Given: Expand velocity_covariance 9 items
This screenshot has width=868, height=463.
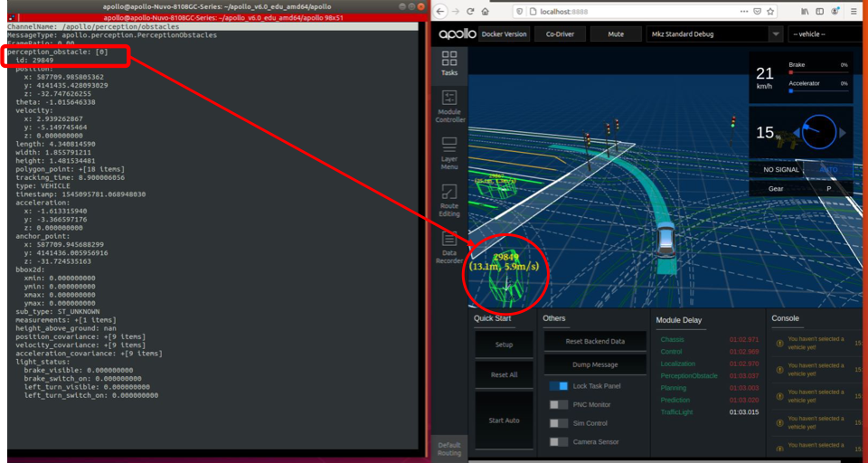Looking at the screenshot, I should click(x=80, y=345).
